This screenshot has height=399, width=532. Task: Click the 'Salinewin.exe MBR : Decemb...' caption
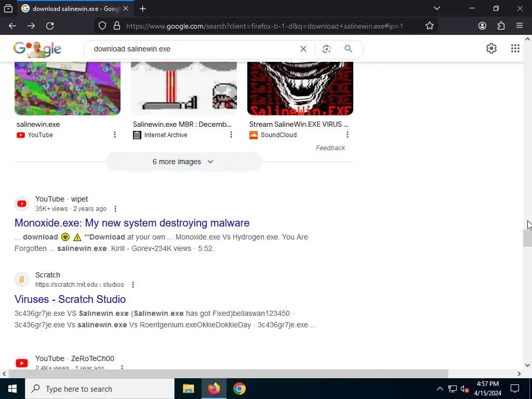coord(182,124)
